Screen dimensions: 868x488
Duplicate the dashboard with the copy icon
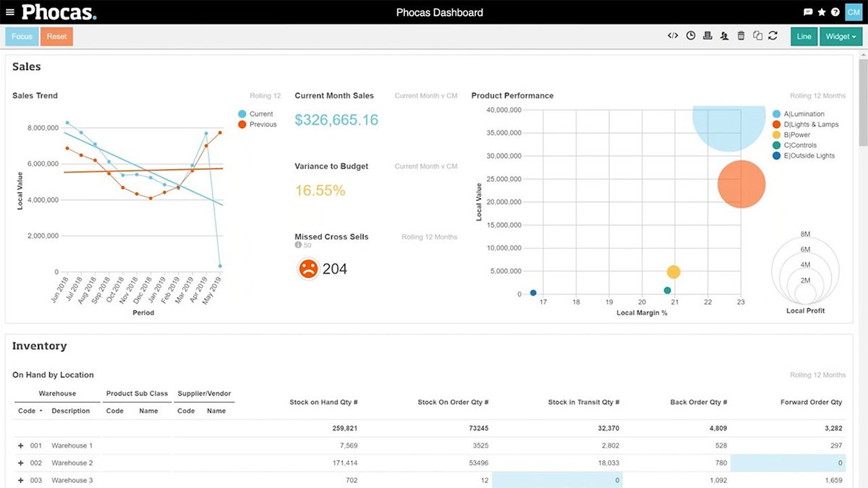pyautogui.click(x=757, y=35)
